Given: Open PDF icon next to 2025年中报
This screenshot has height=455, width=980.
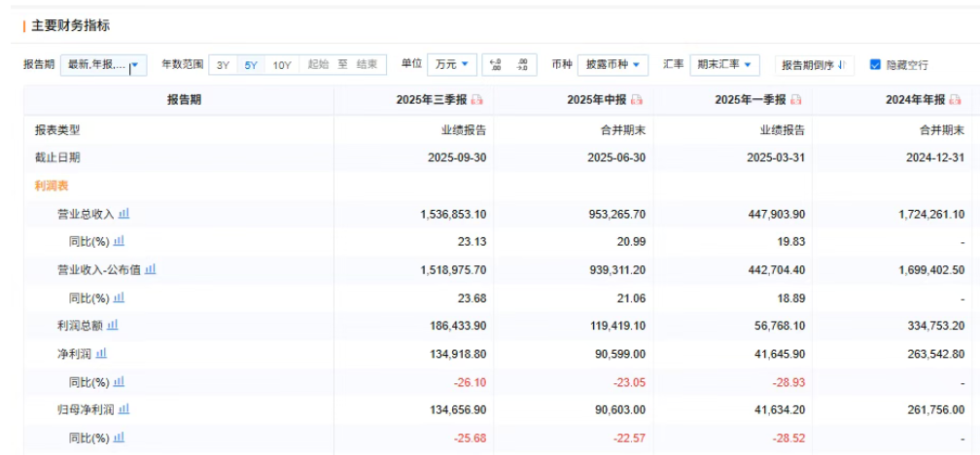Looking at the screenshot, I should coord(637,100).
